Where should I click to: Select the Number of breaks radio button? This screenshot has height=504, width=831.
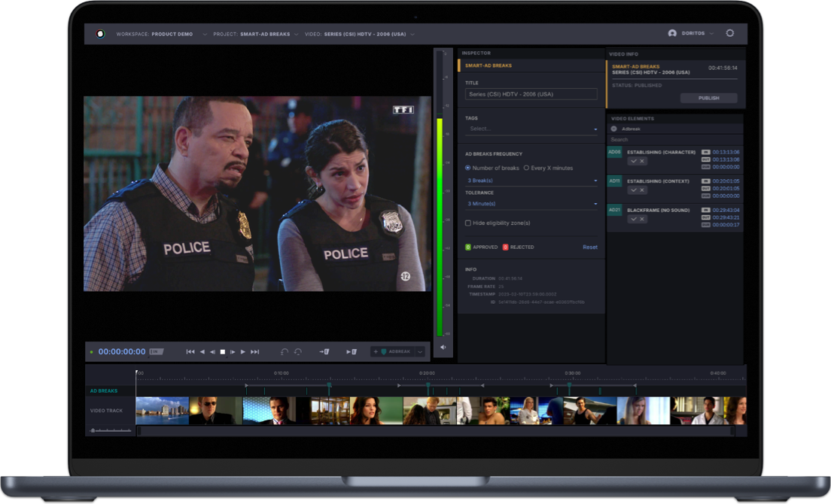click(x=467, y=168)
